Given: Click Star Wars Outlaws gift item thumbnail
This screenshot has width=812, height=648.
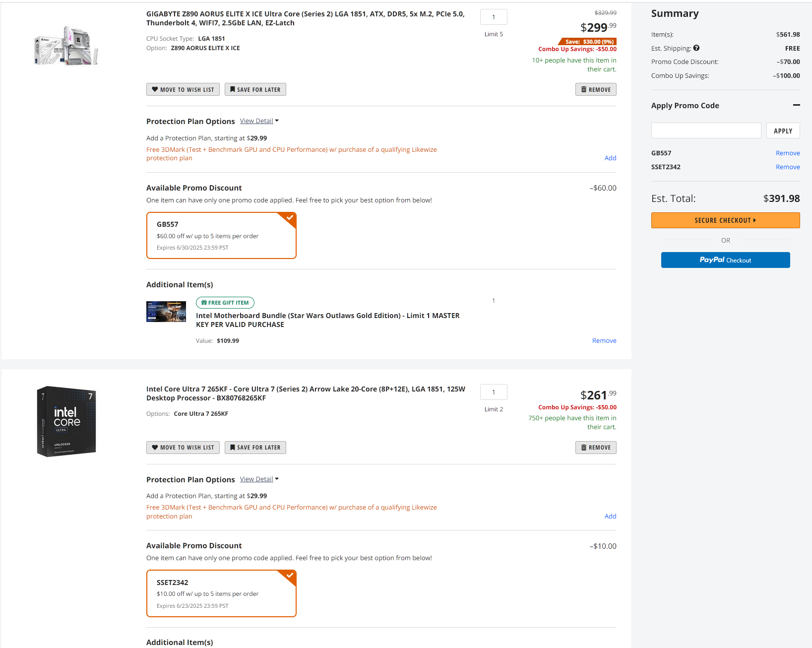Looking at the screenshot, I should (x=166, y=312).
